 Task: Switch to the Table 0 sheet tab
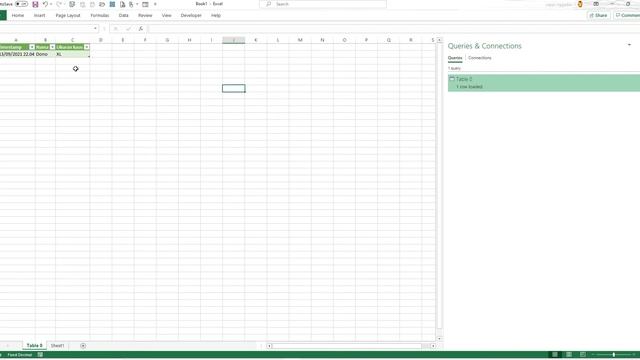[34, 346]
